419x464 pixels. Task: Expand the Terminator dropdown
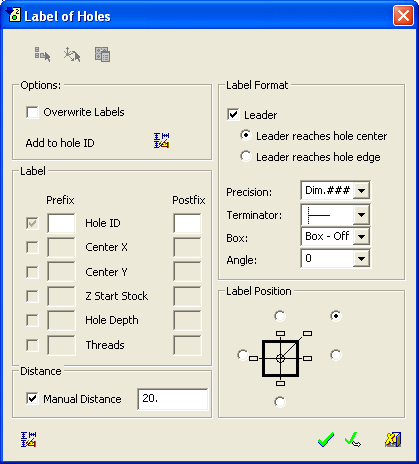[361, 215]
